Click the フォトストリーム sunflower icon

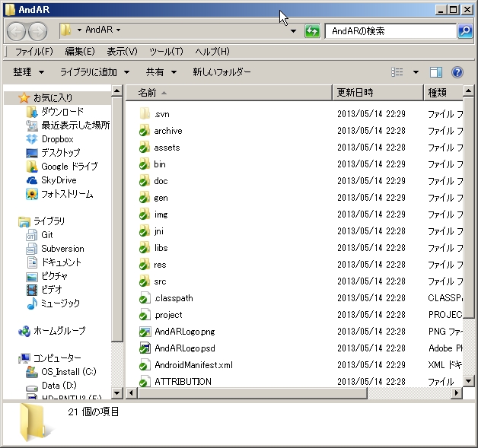pos(32,194)
